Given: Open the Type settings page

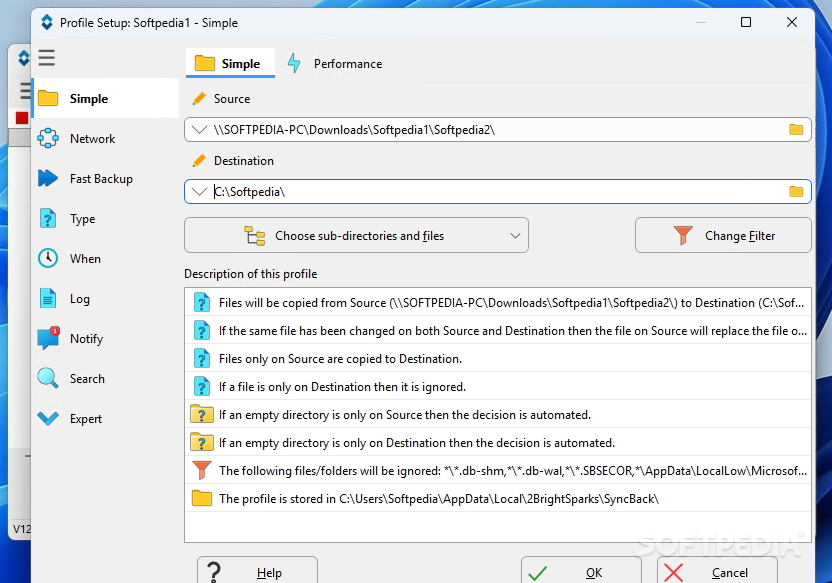Looking at the screenshot, I should [106, 219].
